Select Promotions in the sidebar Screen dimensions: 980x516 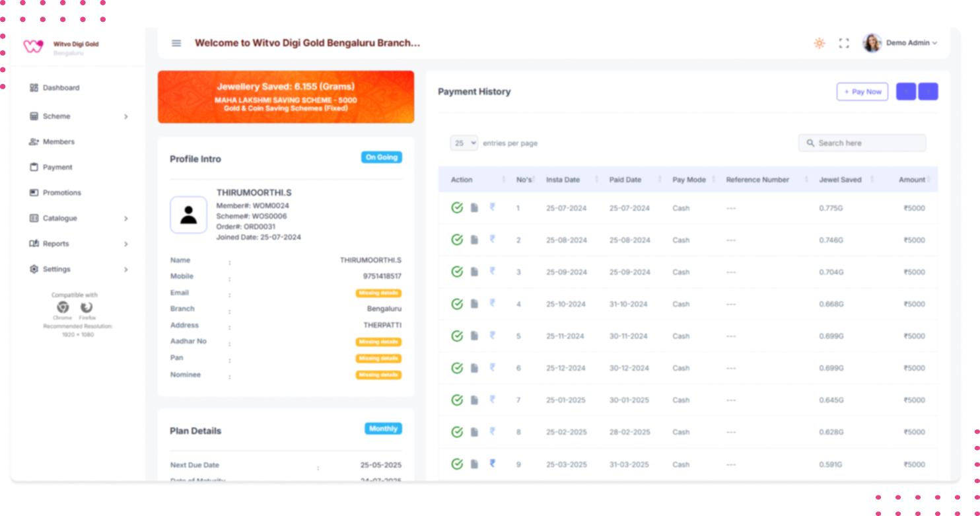click(55, 193)
